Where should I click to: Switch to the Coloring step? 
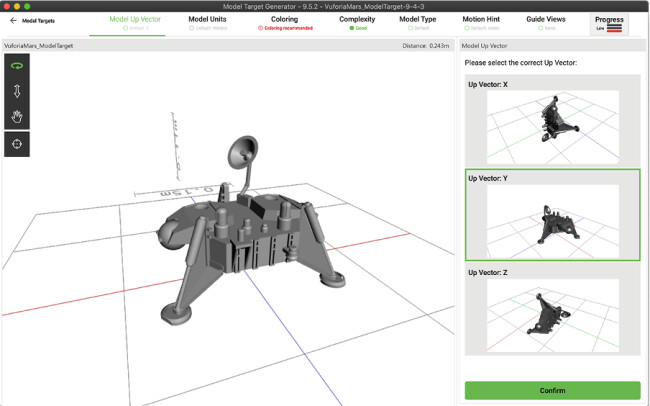click(284, 22)
